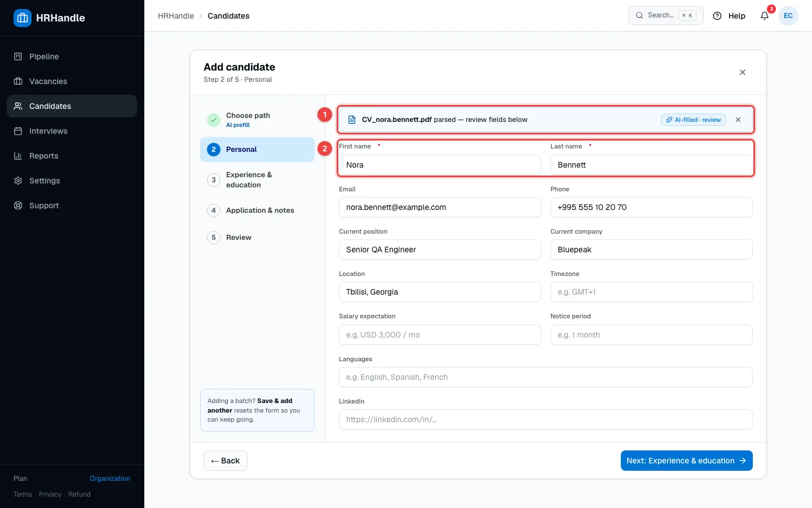812x508 pixels.
Task: Focus the LinkedIn URL field
Action: pos(546,419)
